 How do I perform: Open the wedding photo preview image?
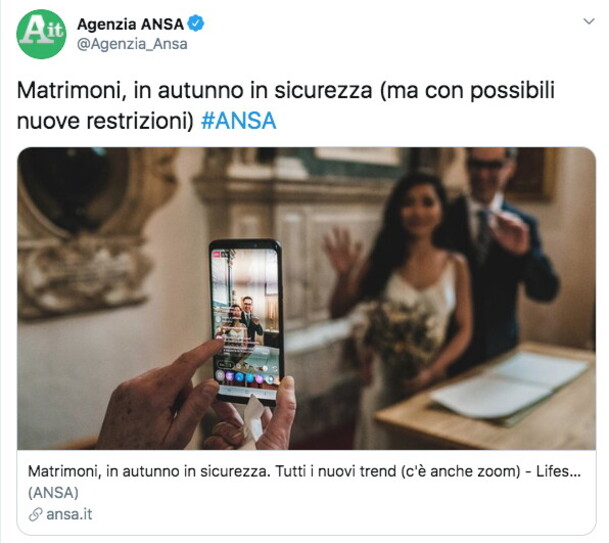coord(306,298)
